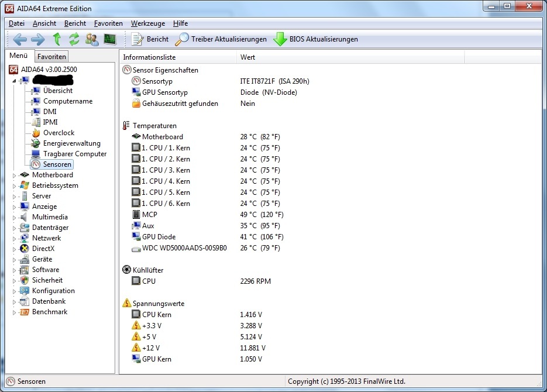Viewport: 547px width, 392px height.
Task: Select Computername in the tree
Action: 68,101
